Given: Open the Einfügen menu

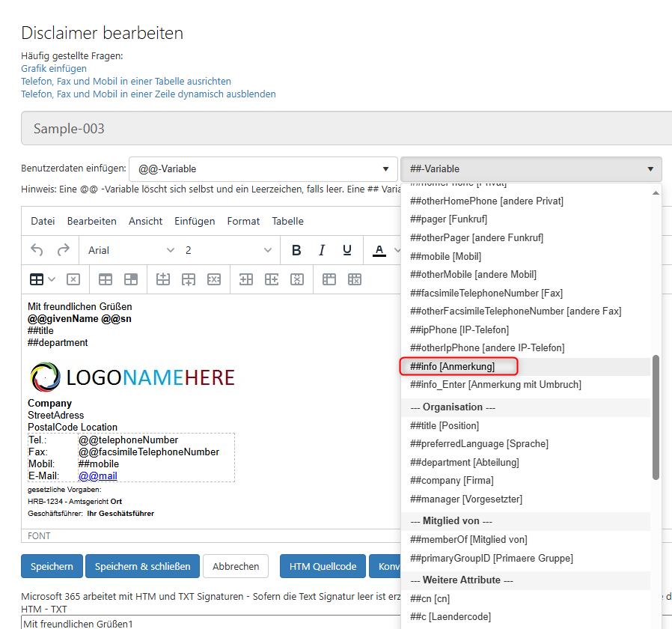Looking at the screenshot, I should click(195, 221).
